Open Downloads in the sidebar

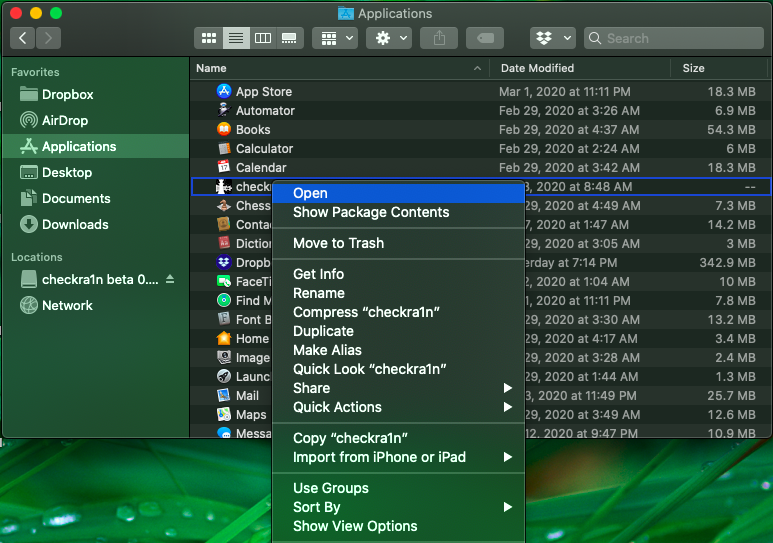coord(75,224)
